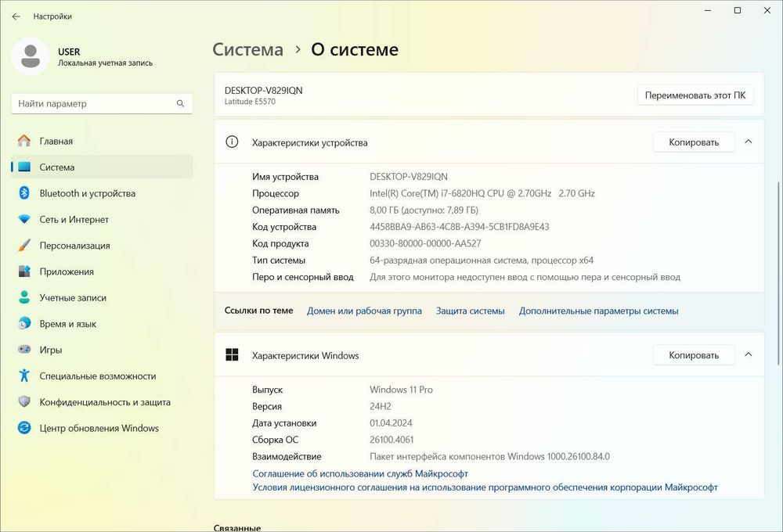The height and width of the screenshot is (532, 783).
Task: Click the Сеть и Интернет Wi-Fi icon
Action: point(24,220)
